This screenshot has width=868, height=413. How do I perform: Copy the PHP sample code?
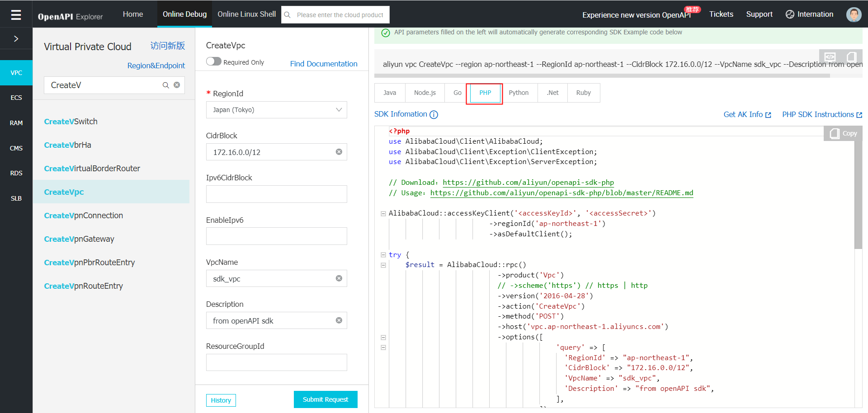[844, 133]
